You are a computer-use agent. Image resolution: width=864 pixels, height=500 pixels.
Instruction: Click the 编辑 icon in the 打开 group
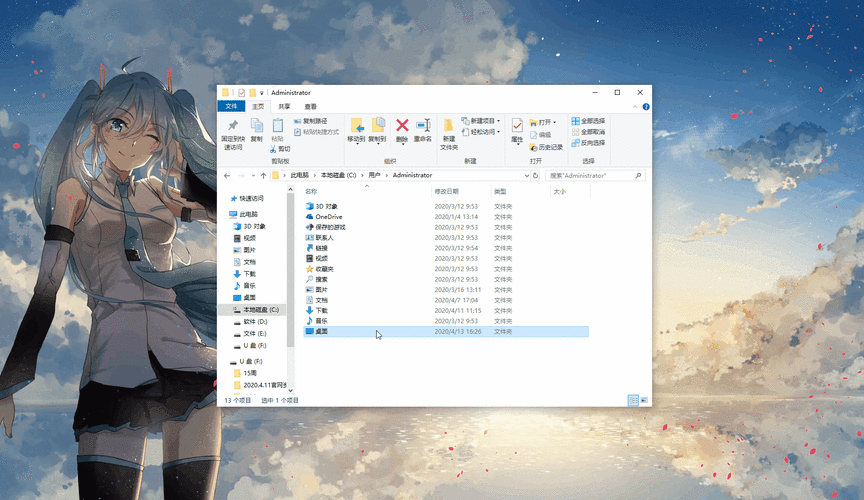tap(533, 135)
